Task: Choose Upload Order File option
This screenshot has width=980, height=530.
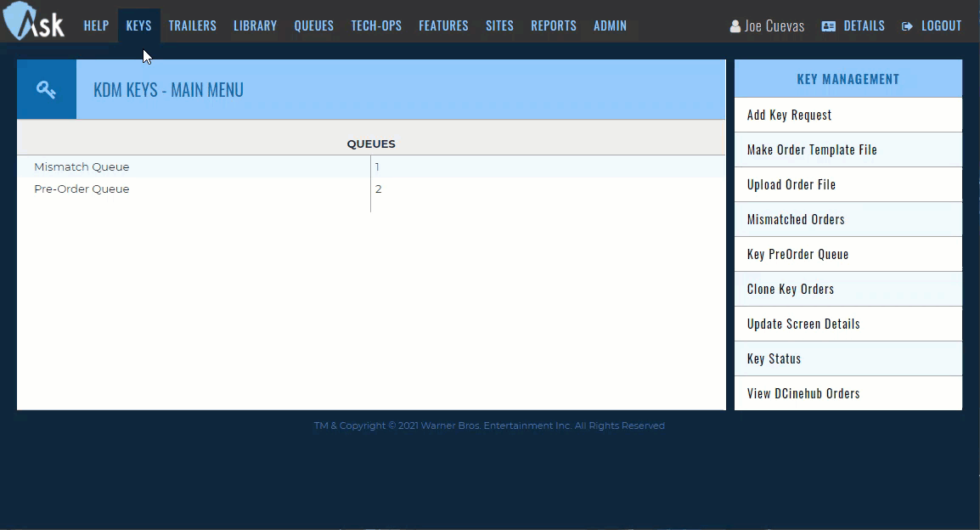Action: click(791, 185)
